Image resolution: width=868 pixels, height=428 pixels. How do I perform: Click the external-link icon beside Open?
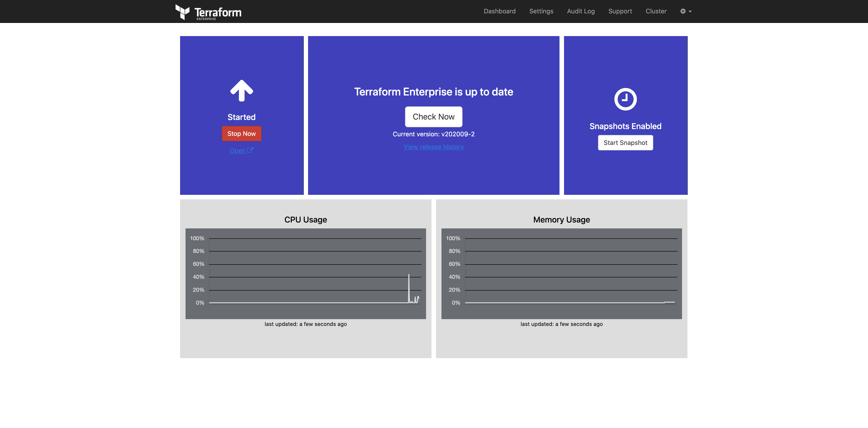pos(250,150)
